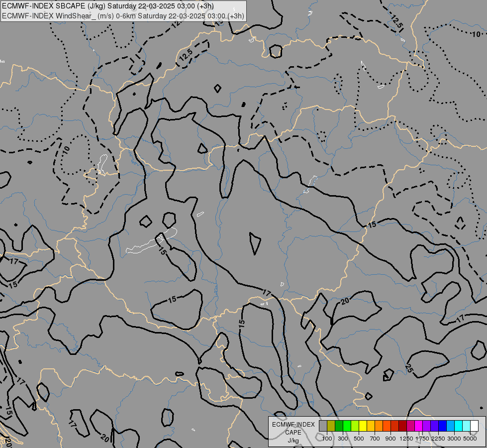The height and width of the screenshot is (448, 487).
Task: Click the 3000 tick label in legend
Action: tap(454, 439)
